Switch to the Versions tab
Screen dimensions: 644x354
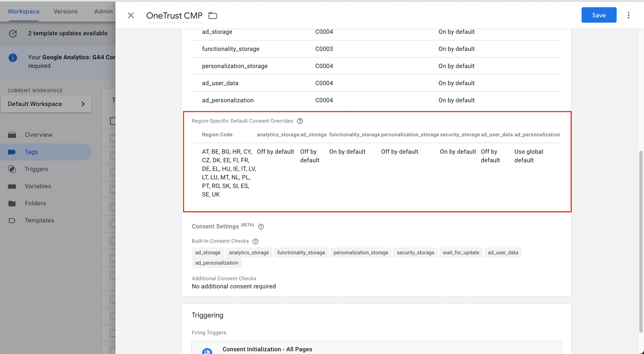point(65,11)
